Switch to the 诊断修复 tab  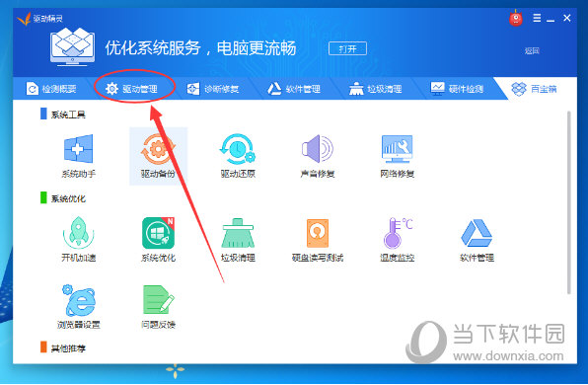pyautogui.click(x=213, y=89)
